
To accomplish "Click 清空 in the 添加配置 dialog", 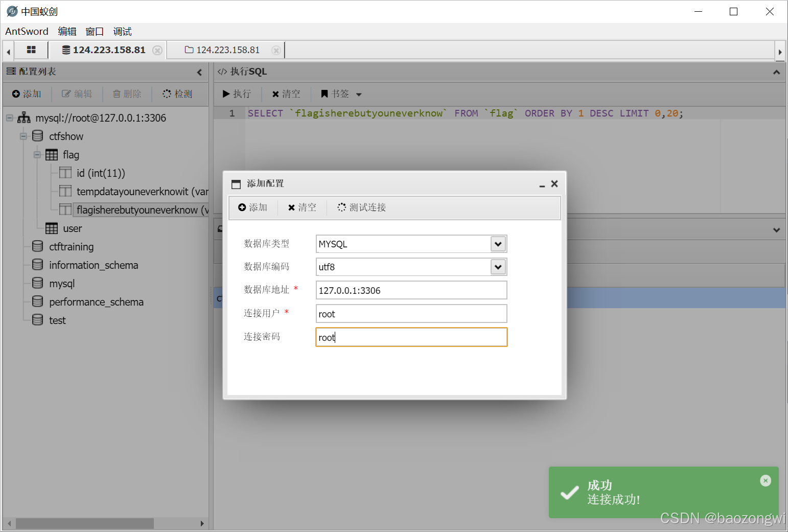I will click(x=302, y=207).
